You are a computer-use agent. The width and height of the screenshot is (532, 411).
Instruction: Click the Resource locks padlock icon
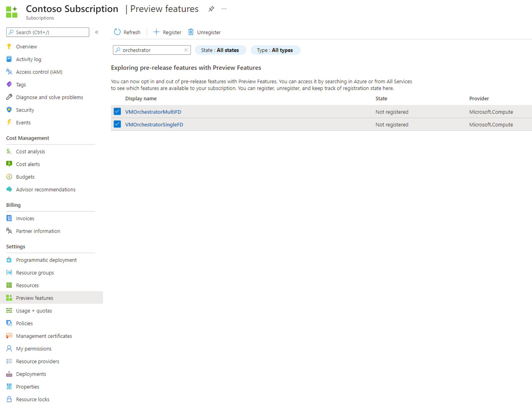pyautogui.click(x=9, y=399)
